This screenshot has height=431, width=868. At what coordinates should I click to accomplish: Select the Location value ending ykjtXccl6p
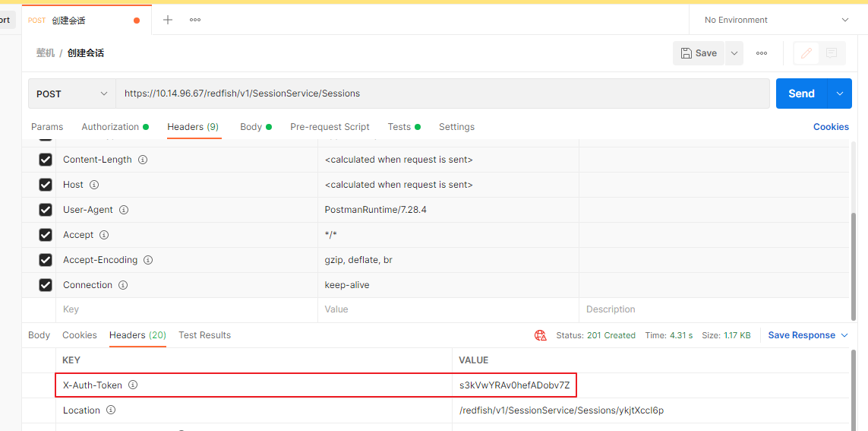pyautogui.click(x=561, y=410)
